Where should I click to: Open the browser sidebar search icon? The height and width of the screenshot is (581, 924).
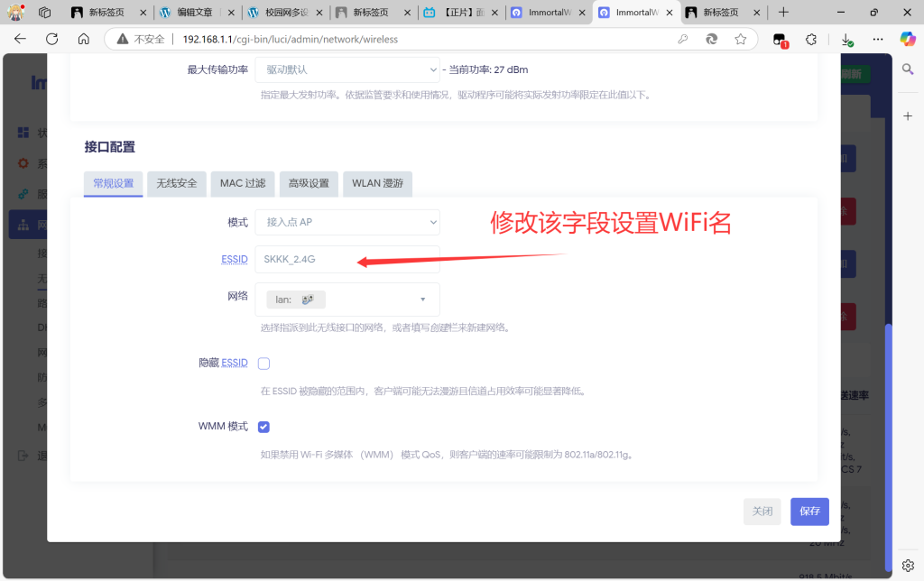pyautogui.click(x=908, y=69)
